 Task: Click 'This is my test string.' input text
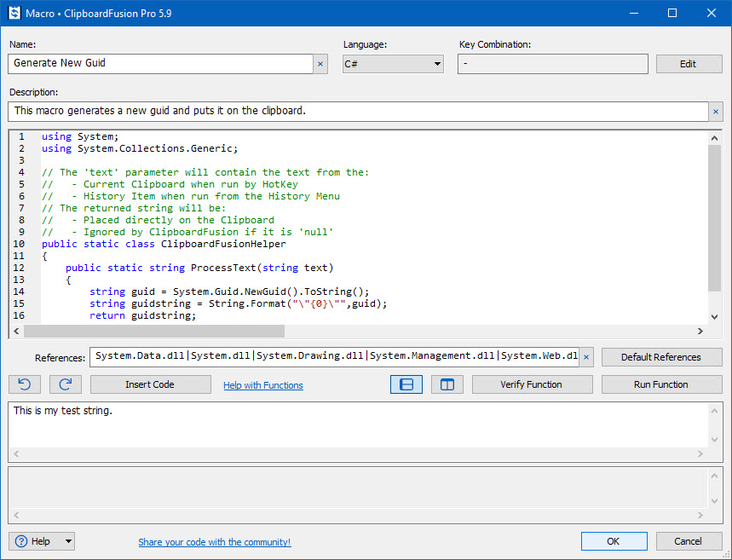(63, 411)
